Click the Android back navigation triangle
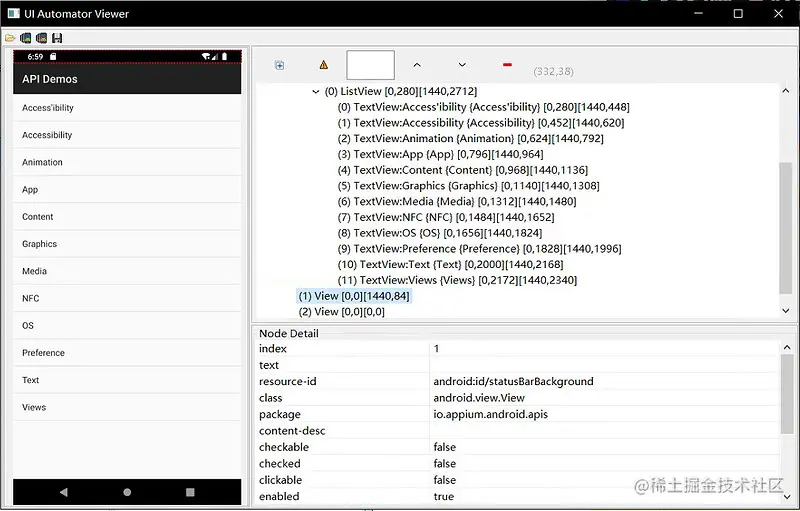Image resolution: width=800 pixels, height=511 pixels. [64, 492]
